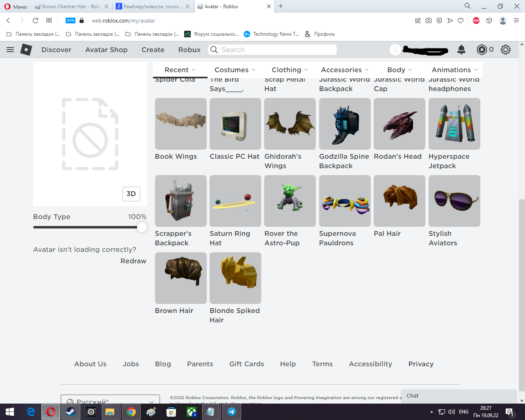The image size is (525, 420).
Task: Switch to Brown Charmer Hair browser tab
Action: [71, 6]
